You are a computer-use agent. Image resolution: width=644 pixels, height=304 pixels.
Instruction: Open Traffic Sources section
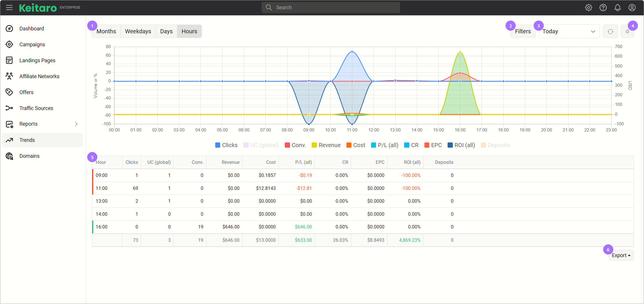[36, 108]
